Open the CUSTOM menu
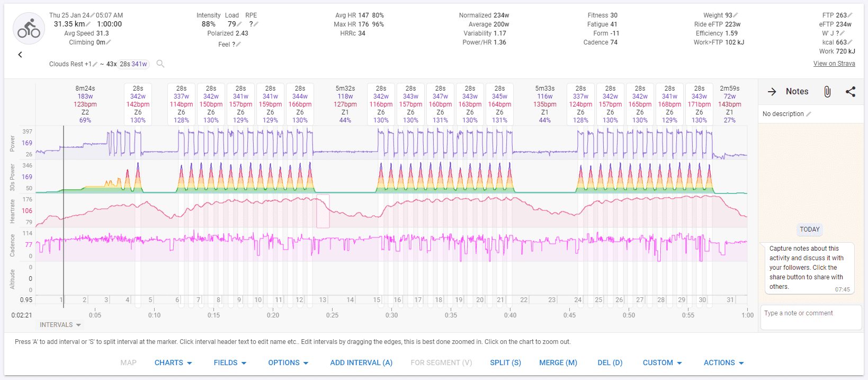Viewport: 868px width, 380px height. click(662, 363)
